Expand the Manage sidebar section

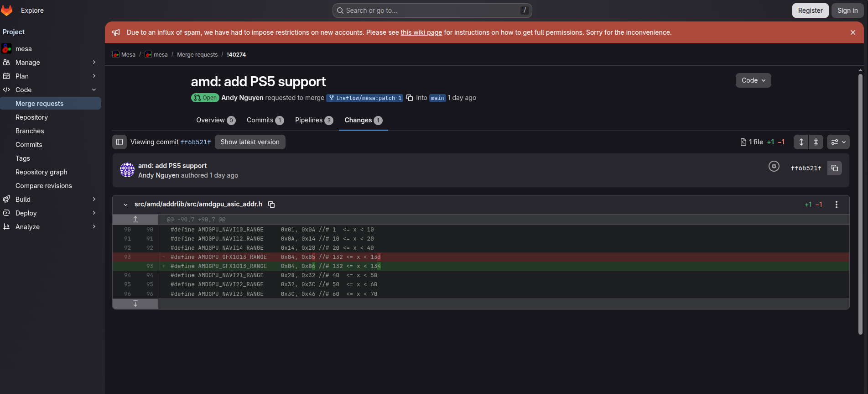point(50,63)
